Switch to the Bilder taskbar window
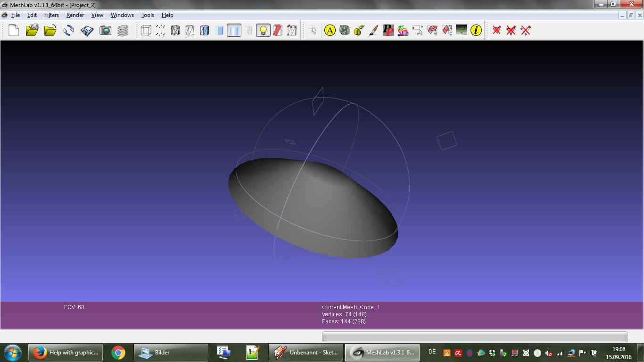The image size is (644, 362). coord(171,352)
